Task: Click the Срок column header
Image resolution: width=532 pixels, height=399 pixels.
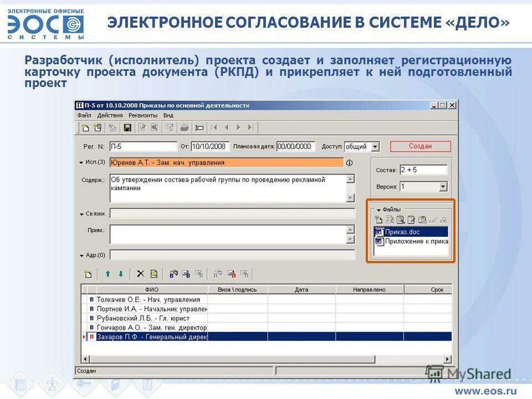Action: tap(428, 289)
